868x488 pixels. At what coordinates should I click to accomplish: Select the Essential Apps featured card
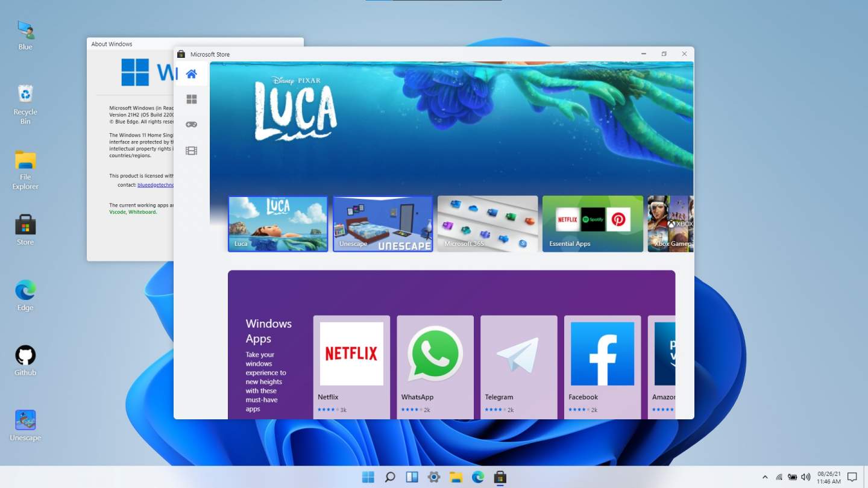point(593,224)
